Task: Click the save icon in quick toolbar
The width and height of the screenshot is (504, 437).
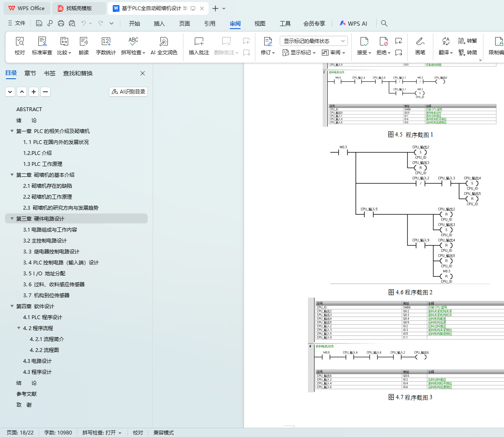Action: coord(39,23)
